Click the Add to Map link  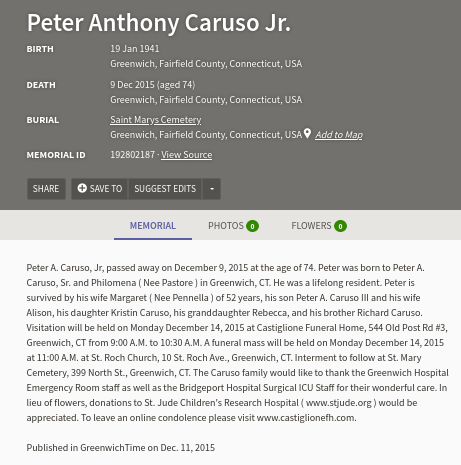339,135
